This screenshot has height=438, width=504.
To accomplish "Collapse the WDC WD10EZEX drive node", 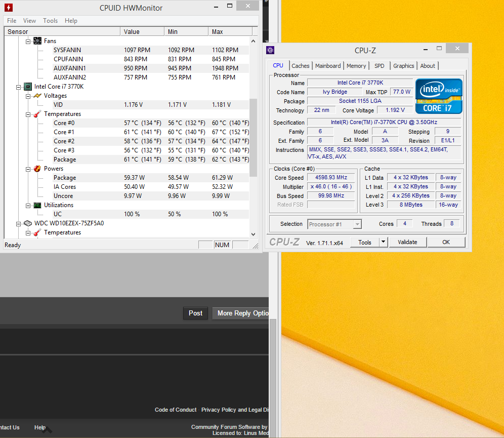I will click(x=18, y=224).
